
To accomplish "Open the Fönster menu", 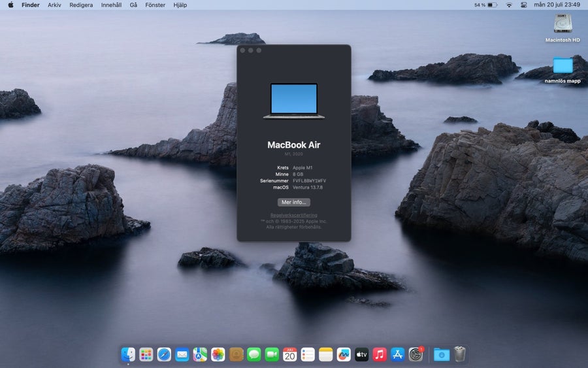I will coord(155,5).
